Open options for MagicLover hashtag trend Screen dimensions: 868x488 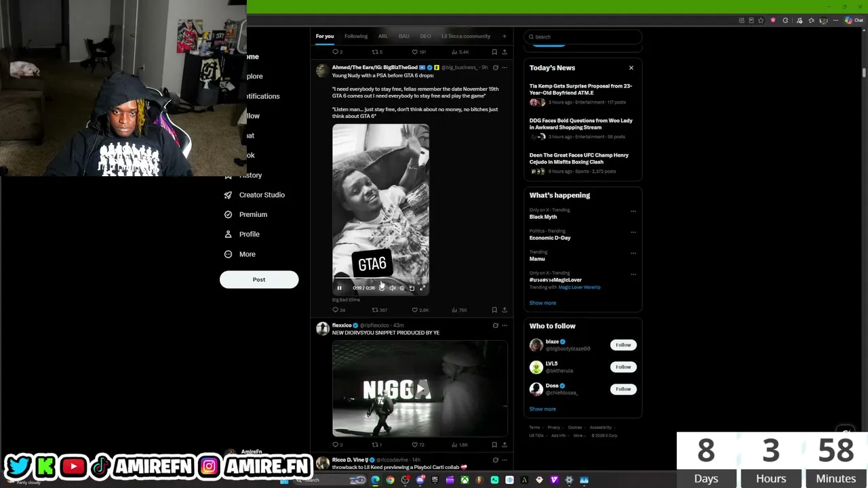click(633, 274)
